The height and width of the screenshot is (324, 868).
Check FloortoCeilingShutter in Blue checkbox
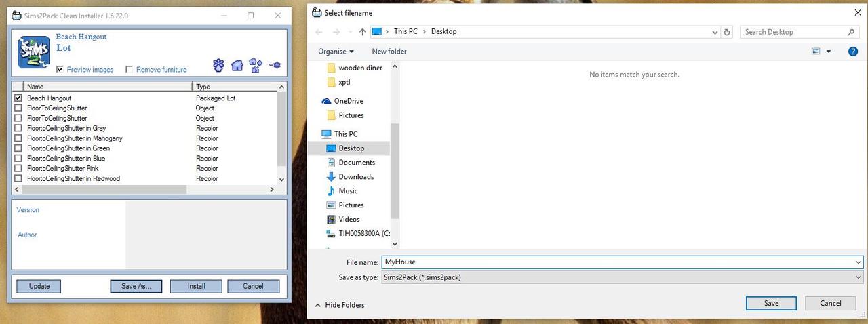coord(18,159)
